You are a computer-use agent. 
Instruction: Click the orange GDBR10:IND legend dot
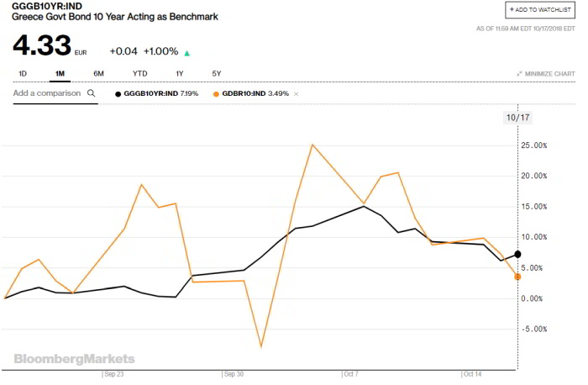[x=216, y=93]
